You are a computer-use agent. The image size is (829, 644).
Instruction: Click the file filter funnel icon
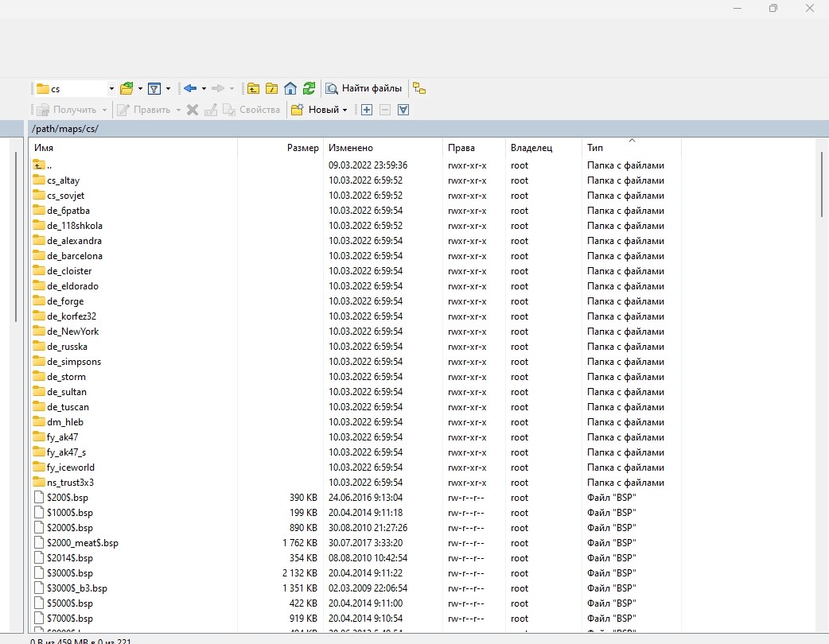154,88
